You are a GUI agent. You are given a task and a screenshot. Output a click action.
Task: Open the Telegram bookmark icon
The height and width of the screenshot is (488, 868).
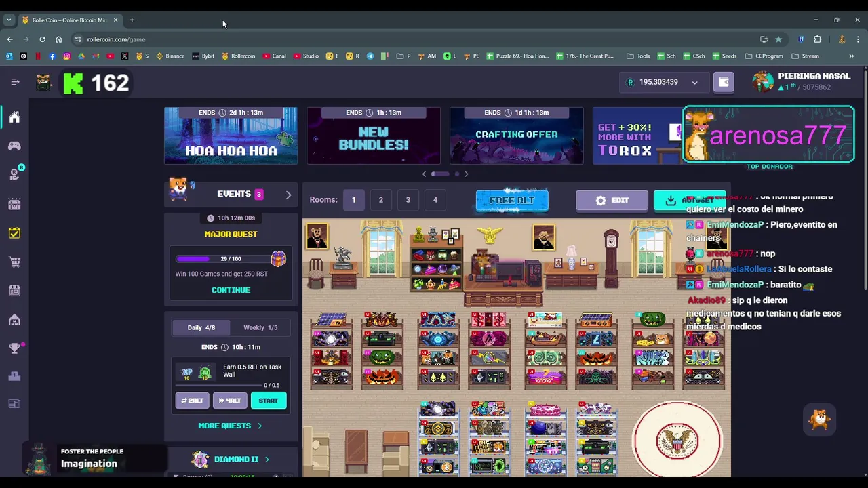[x=370, y=56]
